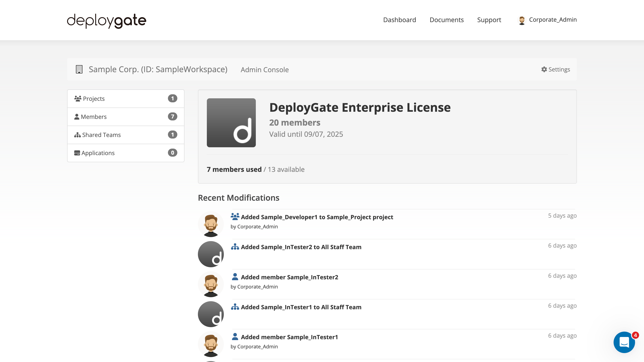Click team icon before Added Sample_InTester1 to All Staff
The image size is (644, 362).
tap(235, 307)
